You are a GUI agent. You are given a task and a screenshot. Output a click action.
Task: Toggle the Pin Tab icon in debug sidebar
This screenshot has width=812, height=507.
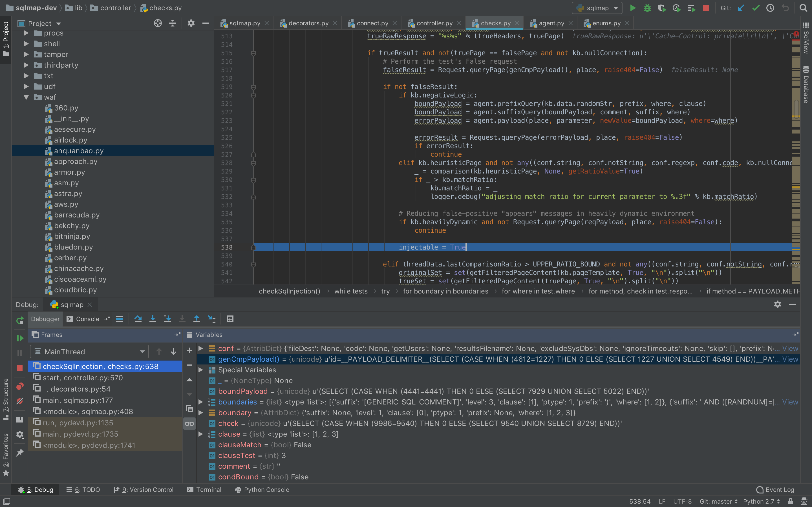[20, 453]
